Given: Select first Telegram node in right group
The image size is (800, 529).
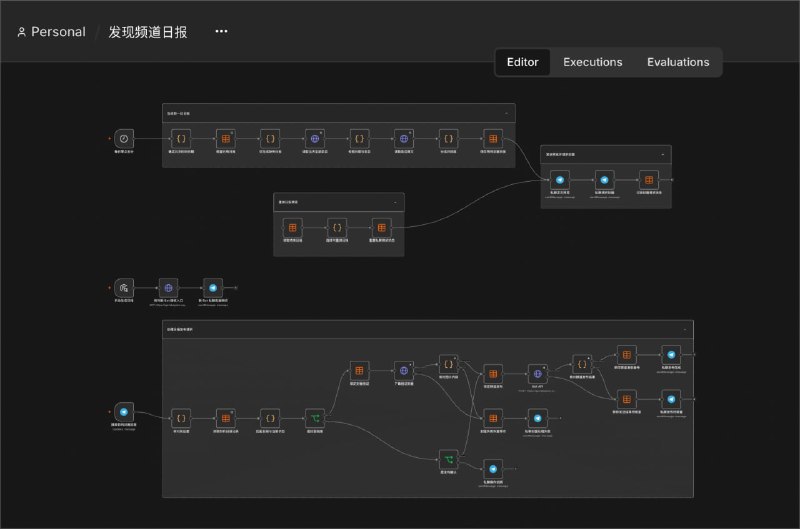Looking at the screenshot, I should point(560,180).
